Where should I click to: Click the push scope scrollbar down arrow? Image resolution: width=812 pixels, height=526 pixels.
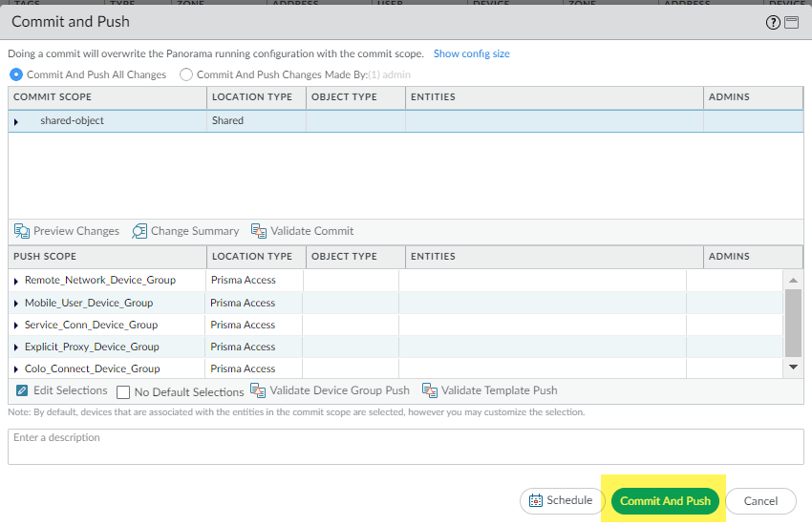pos(792,367)
